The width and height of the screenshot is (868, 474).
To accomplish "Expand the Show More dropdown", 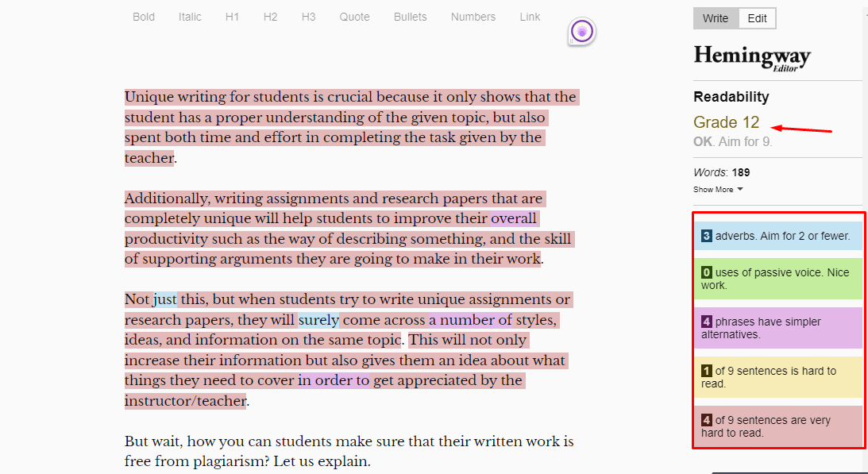I will (x=718, y=189).
